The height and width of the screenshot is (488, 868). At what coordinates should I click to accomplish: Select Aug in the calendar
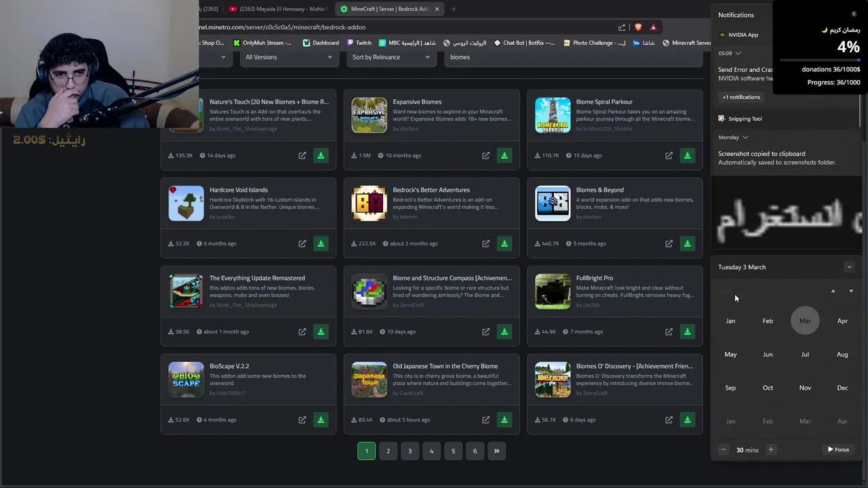coord(842,354)
